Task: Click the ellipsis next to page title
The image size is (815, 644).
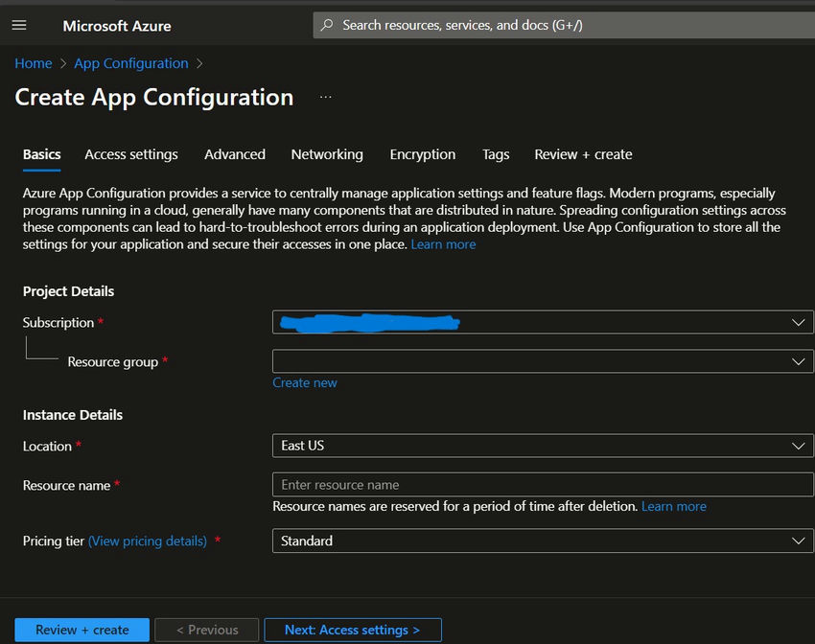Action: coord(325,97)
